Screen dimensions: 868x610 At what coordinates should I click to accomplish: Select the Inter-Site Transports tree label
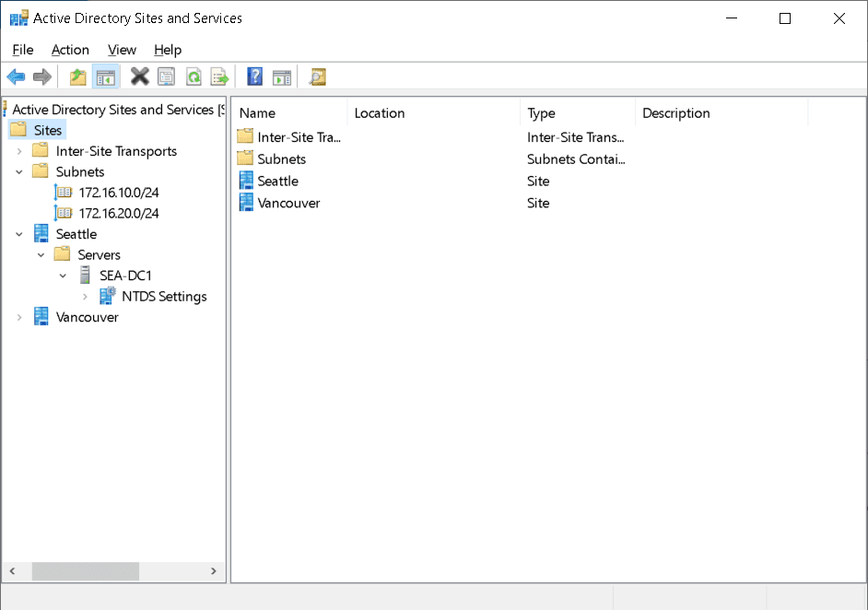[116, 151]
